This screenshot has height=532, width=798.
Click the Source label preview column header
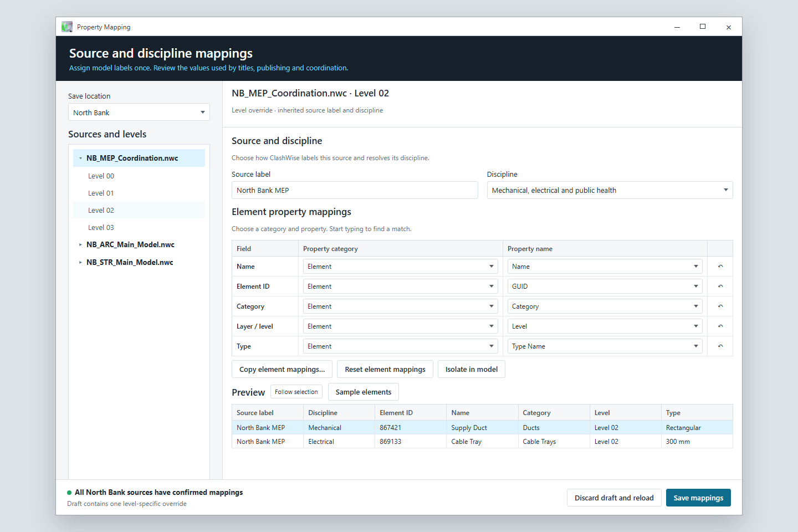(x=268, y=412)
